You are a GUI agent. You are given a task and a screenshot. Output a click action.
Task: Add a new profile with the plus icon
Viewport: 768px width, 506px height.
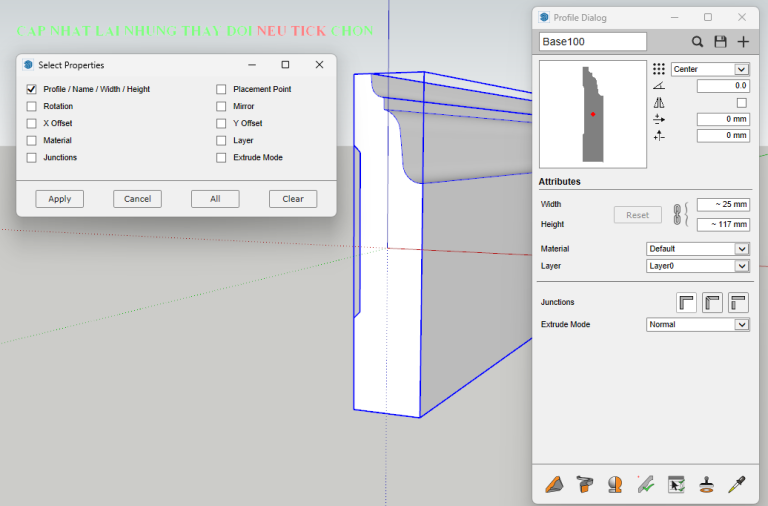pyautogui.click(x=743, y=42)
